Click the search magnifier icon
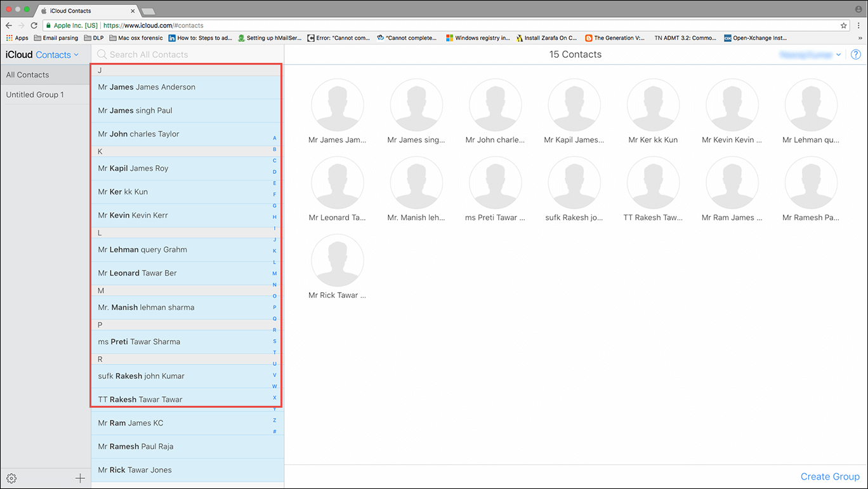868x489 pixels. point(102,55)
